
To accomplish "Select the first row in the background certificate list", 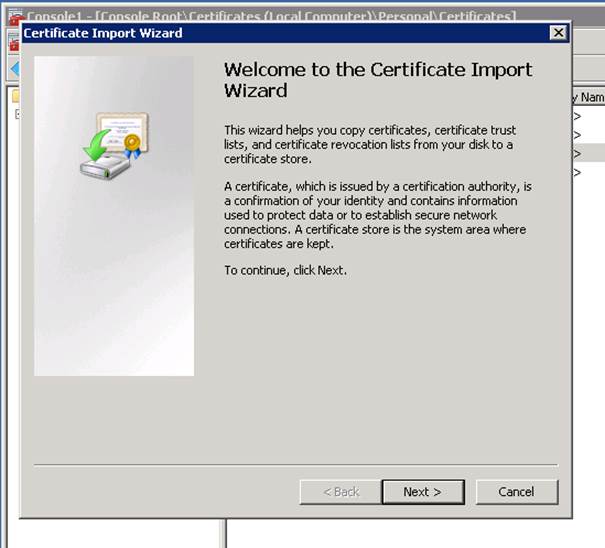I will pos(587,116).
